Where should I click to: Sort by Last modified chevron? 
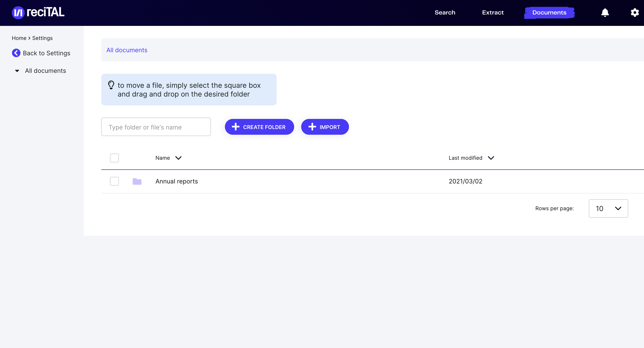[491, 158]
